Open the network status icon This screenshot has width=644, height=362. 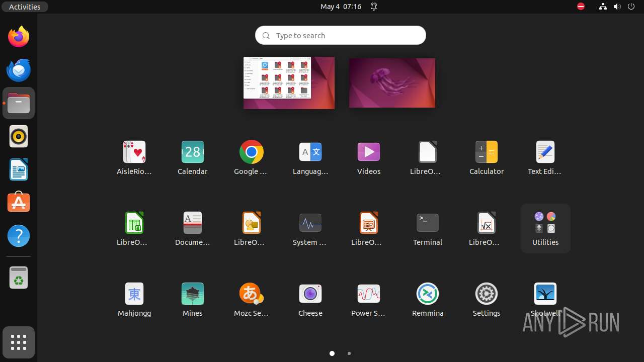(x=603, y=7)
